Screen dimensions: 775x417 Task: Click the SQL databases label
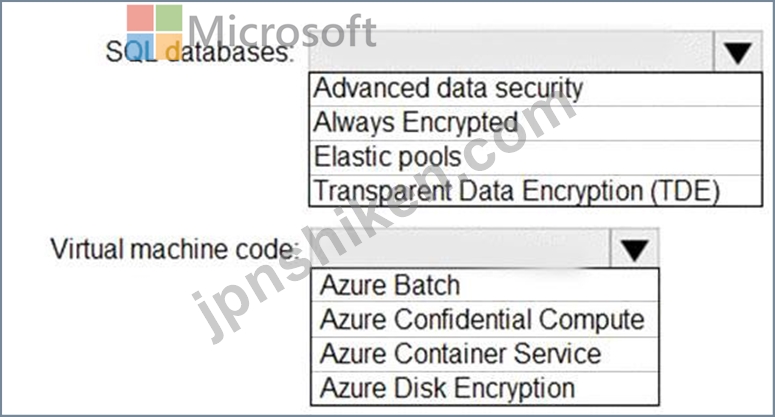tap(199, 52)
